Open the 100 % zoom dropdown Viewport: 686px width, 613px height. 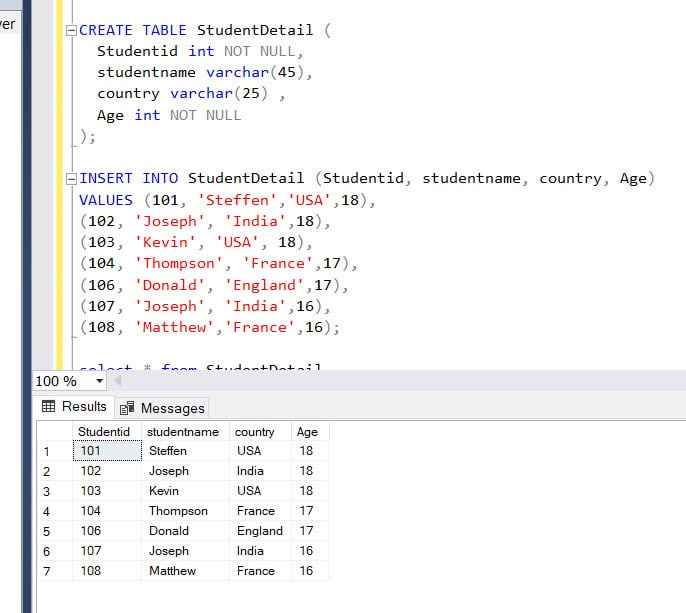(x=100, y=381)
